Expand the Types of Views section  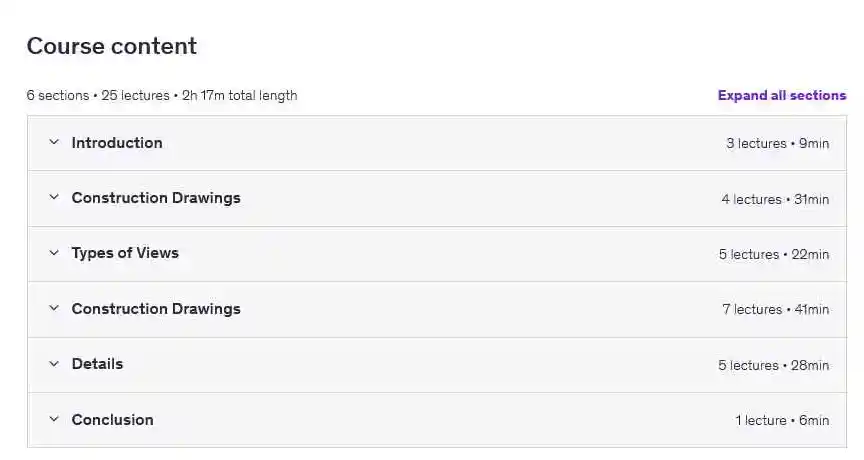pyautogui.click(x=125, y=253)
